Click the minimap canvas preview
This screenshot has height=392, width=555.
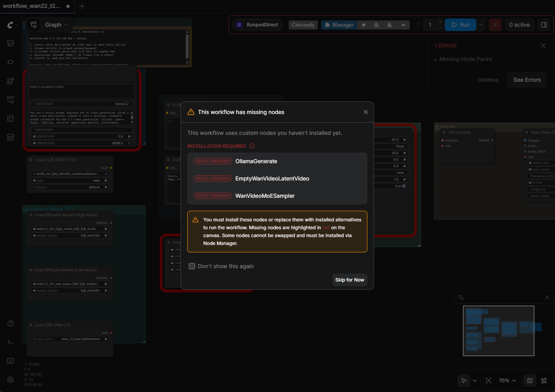coord(498,331)
